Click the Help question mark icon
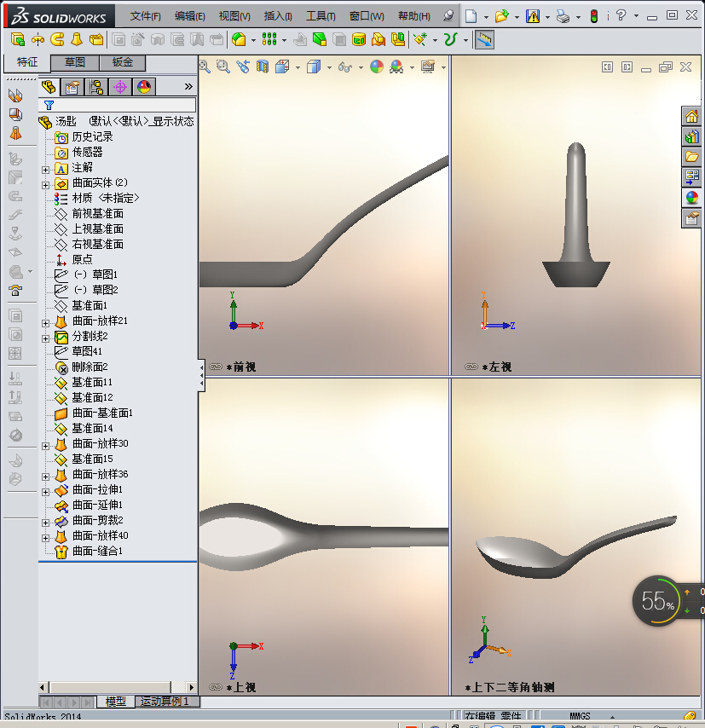This screenshot has height=728, width=705. [621, 16]
